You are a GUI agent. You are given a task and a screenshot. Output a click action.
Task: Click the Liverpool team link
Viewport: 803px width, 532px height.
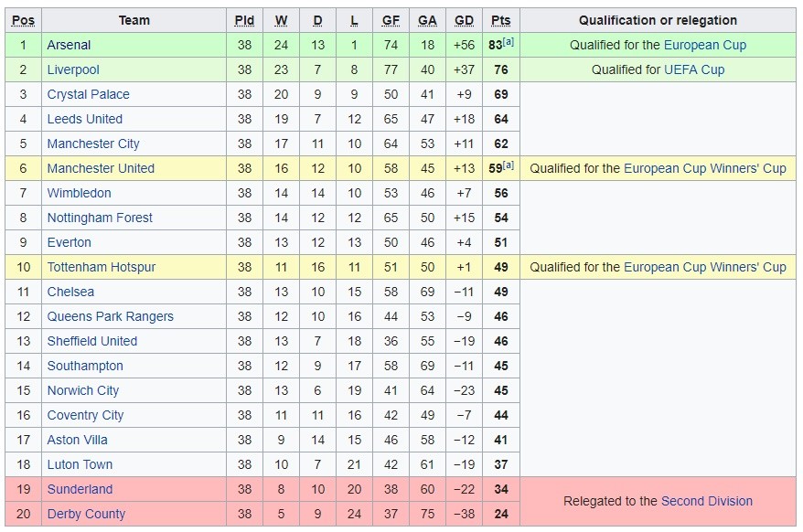pos(73,69)
